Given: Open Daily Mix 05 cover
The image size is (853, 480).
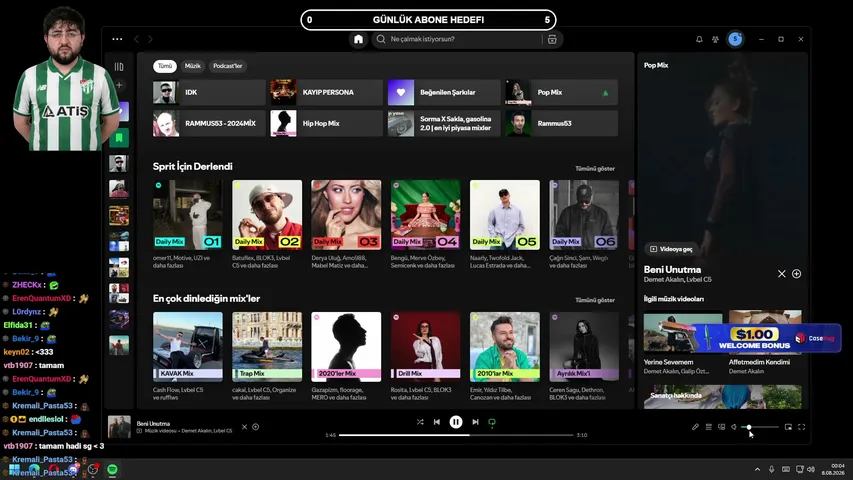Looking at the screenshot, I should [505, 215].
